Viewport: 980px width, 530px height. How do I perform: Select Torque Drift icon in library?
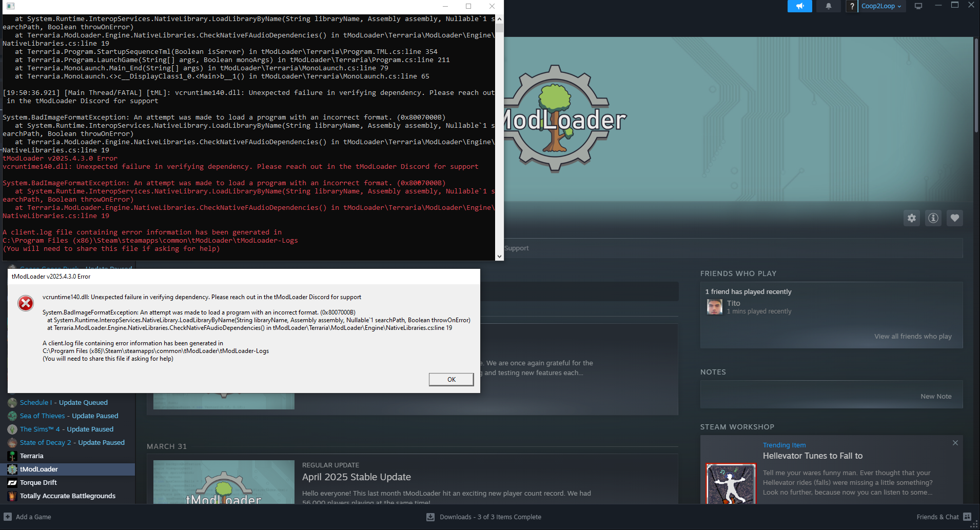pyautogui.click(x=12, y=483)
